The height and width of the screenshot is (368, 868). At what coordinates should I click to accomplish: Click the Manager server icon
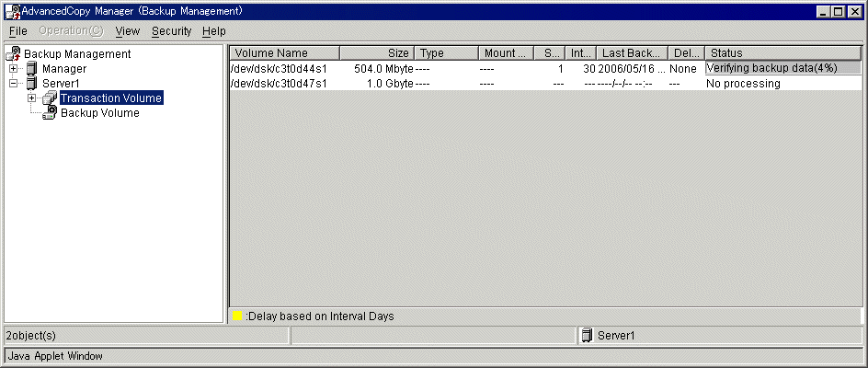[x=32, y=69]
